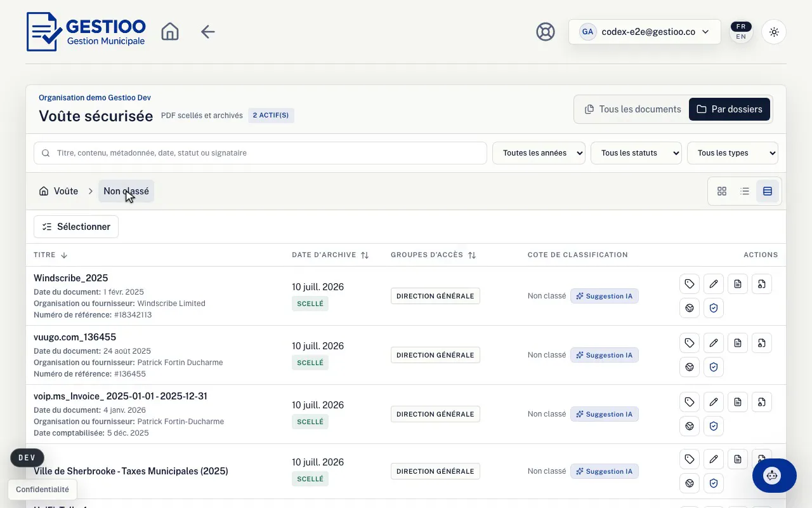This screenshot has width=812, height=508.
Task: Open the Toutes les années dropdown
Action: [x=539, y=153]
